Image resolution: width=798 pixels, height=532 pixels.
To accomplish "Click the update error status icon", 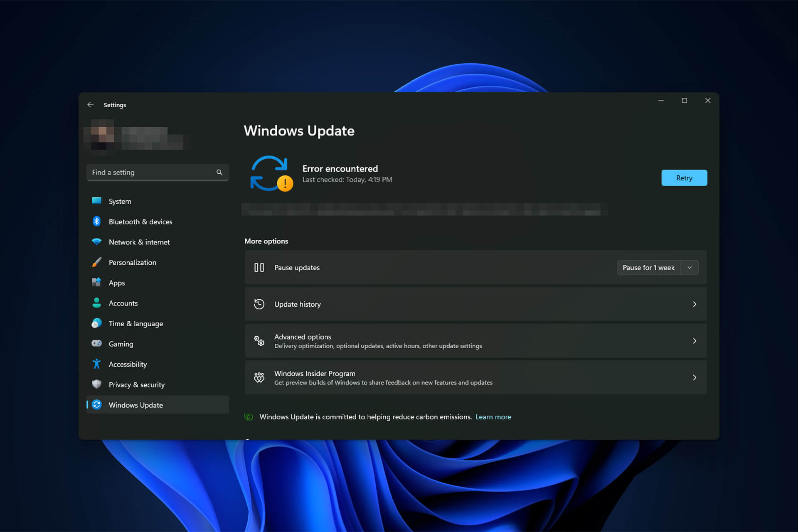I will point(271,174).
